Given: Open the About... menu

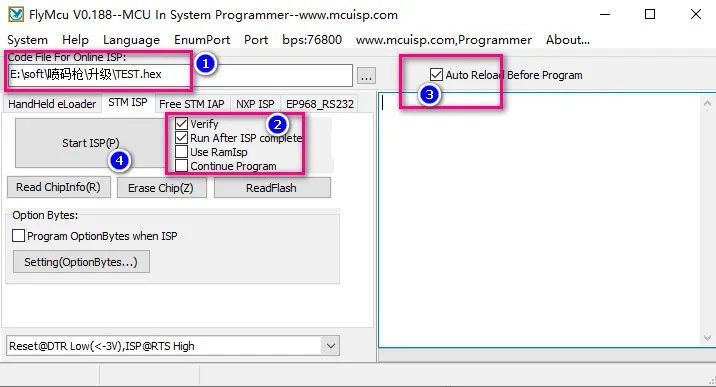Looking at the screenshot, I should click(568, 40).
